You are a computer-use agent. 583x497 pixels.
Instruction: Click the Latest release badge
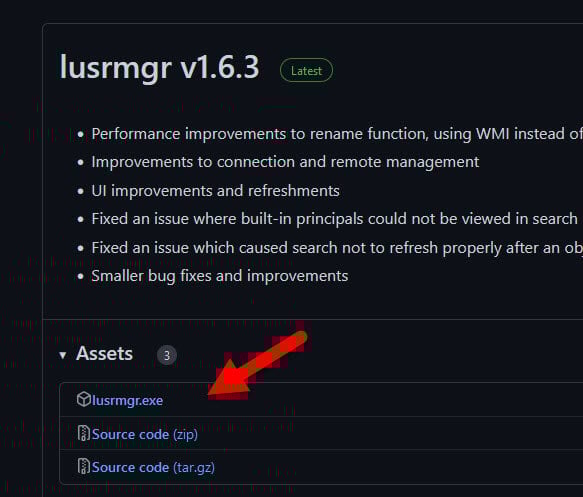[x=306, y=70]
